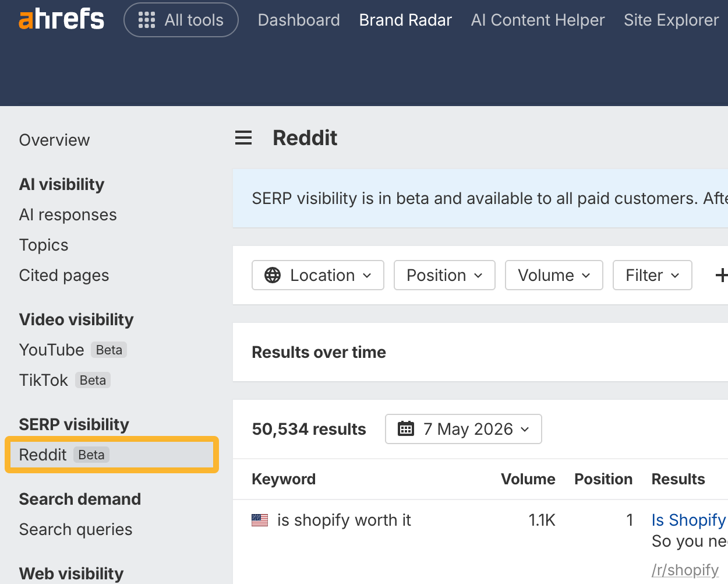Image resolution: width=728 pixels, height=584 pixels.
Task: Open the /r/shopify subreddit link
Action: (685, 569)
